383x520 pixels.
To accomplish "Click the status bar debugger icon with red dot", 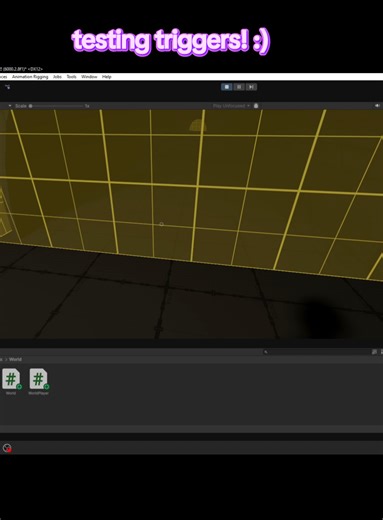I will [x=7, y=448].
